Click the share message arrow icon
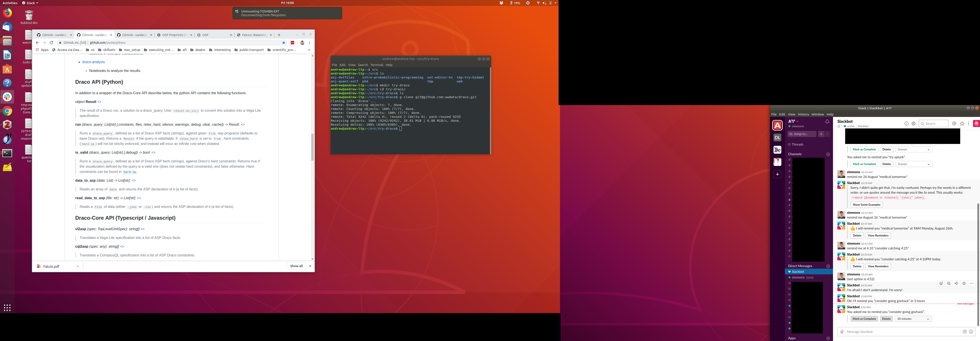The image size is (980, 341). [x=956, y=283]
